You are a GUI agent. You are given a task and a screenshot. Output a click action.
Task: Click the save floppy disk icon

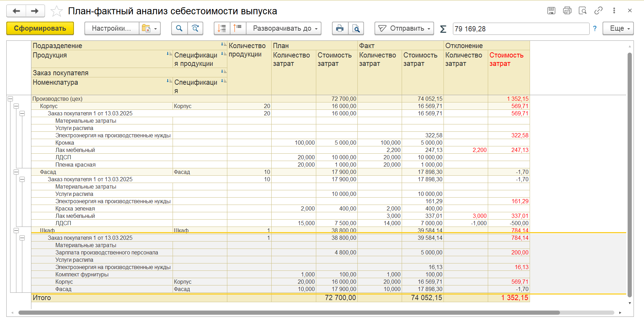(x=551, y=11)
